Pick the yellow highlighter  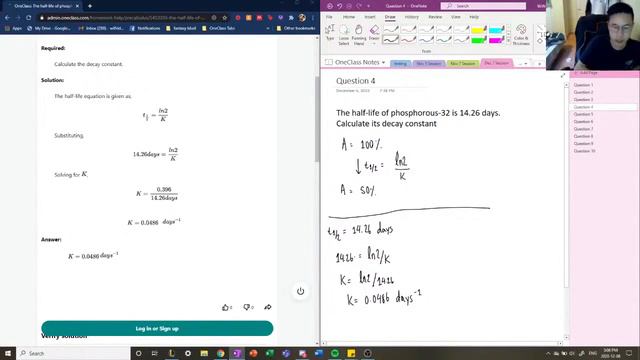479,29
